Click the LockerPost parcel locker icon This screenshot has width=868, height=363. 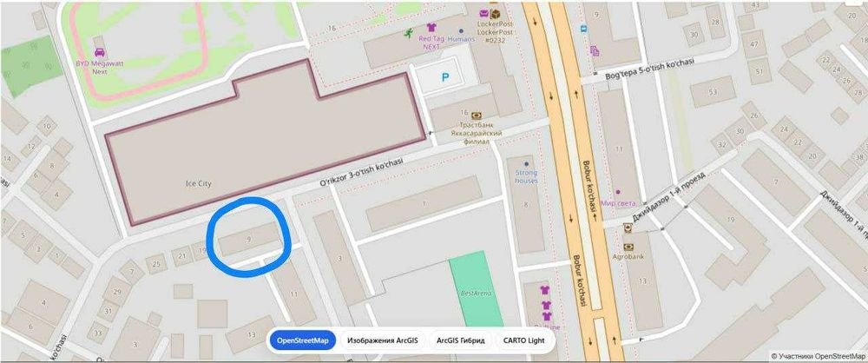(496, 15)
